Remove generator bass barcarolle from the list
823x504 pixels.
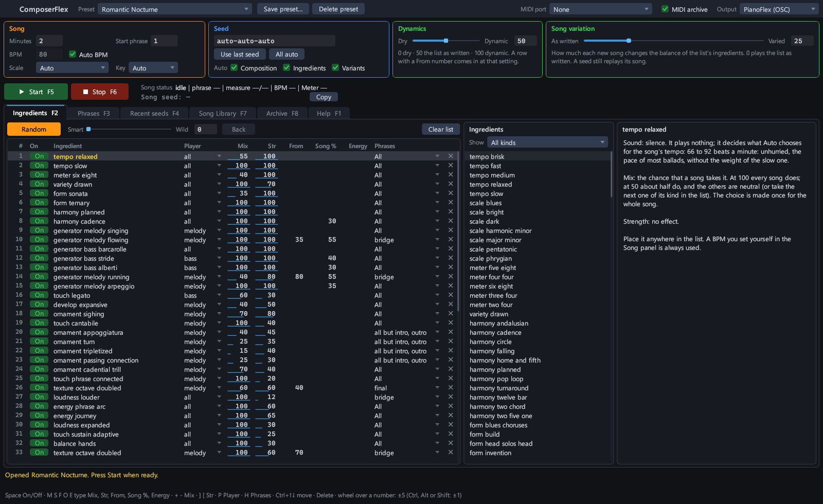(451, 249)
